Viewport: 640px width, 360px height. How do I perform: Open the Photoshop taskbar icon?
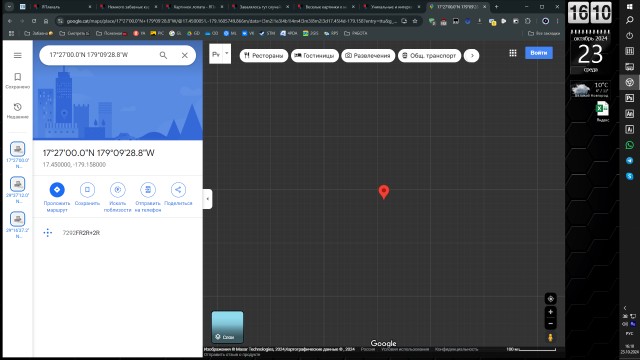[x=629, y=98]
